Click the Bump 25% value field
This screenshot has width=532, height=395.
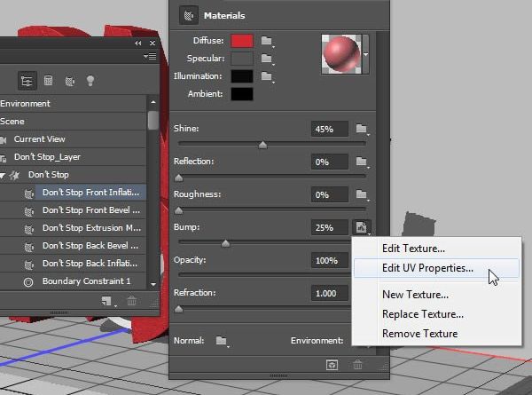330,227
